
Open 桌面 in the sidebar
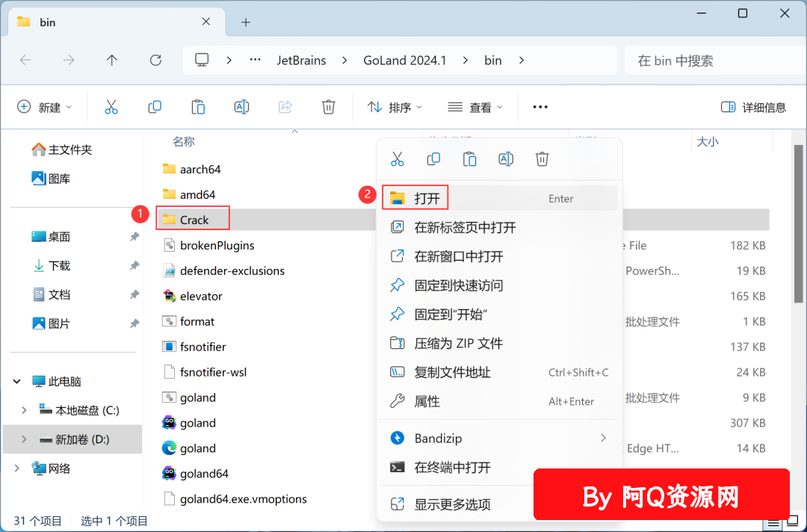pyautogui.click(x=51, y=237)
